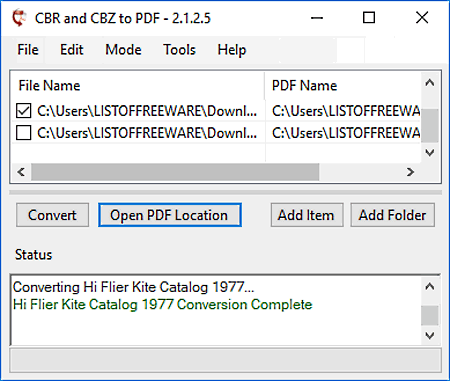This screenshot has width=450, height=381.
Task: Click the Add Item button
Action: pyautogui.click(x=307, y=215)
